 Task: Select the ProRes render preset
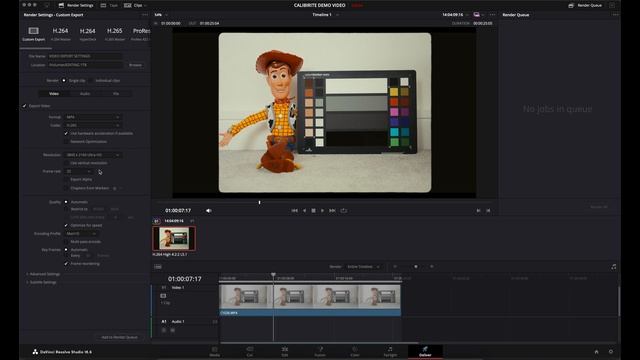[x=141, y=33]
